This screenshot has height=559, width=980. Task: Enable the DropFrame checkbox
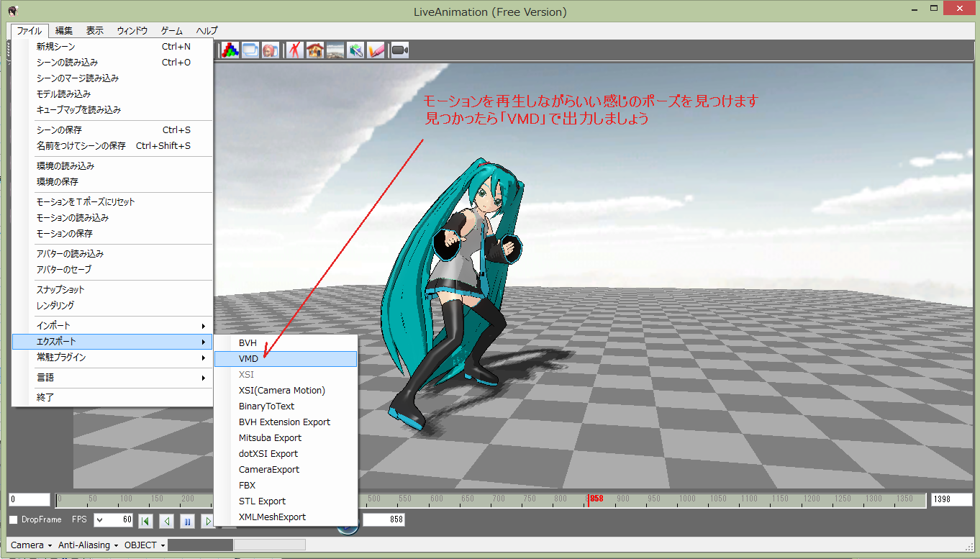pos(14,519)
